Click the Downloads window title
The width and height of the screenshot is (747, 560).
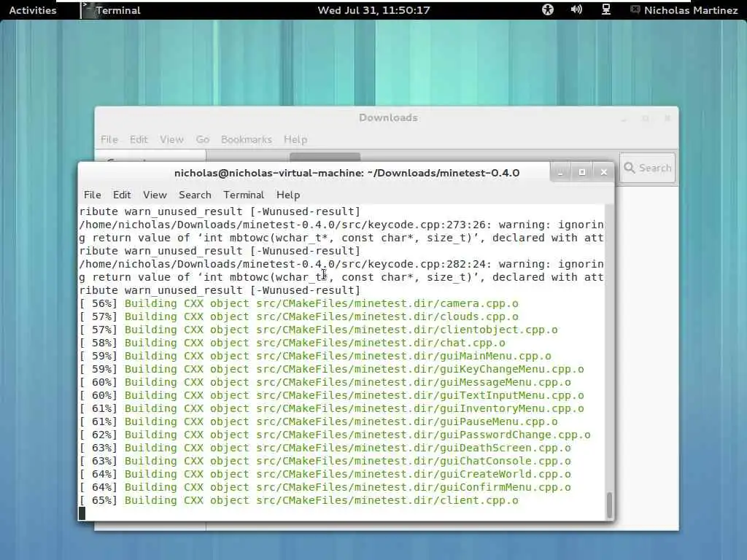coord(388,117)
